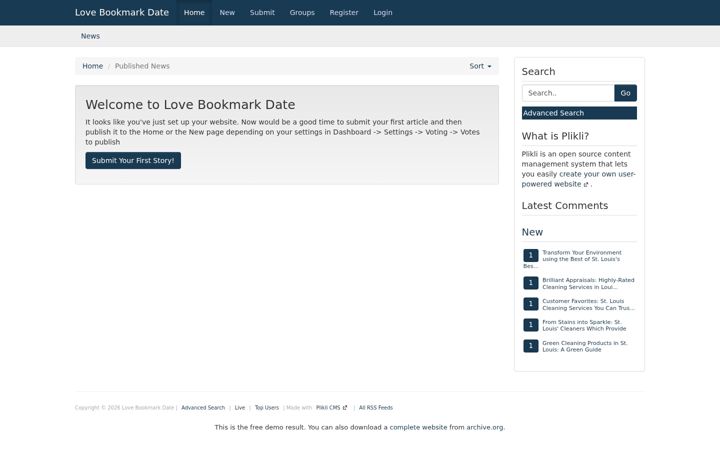This screenshot has height=450, width=720.
Task: Click the Home breadcrumb link
Action: [x=93, y=66]
